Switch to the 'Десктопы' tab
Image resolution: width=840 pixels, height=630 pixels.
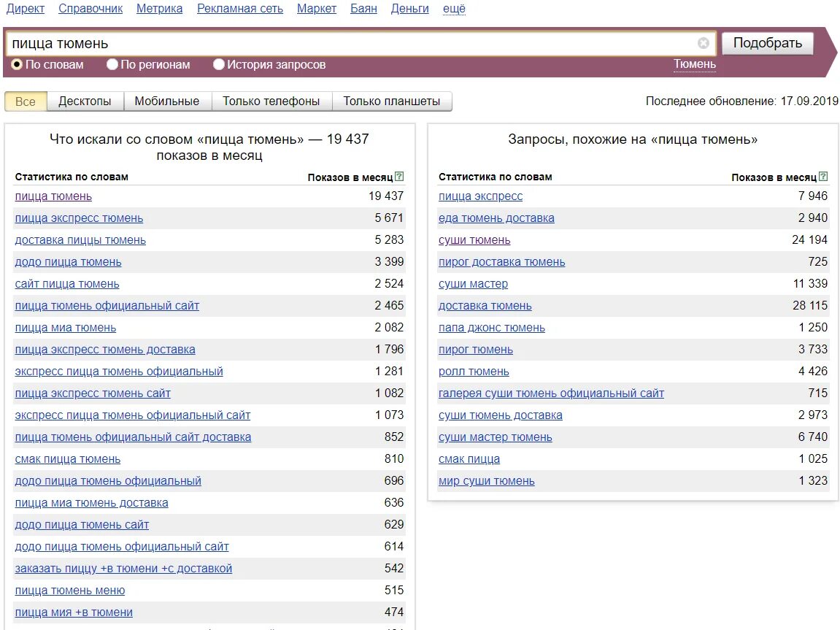coord(85,101)
